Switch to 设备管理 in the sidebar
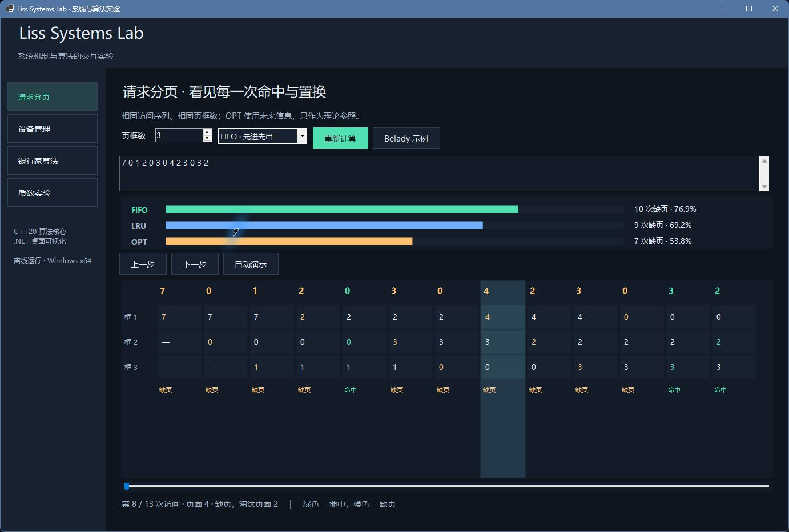Image resolution: width=789 pixels, height=532 pixels. 53,128
